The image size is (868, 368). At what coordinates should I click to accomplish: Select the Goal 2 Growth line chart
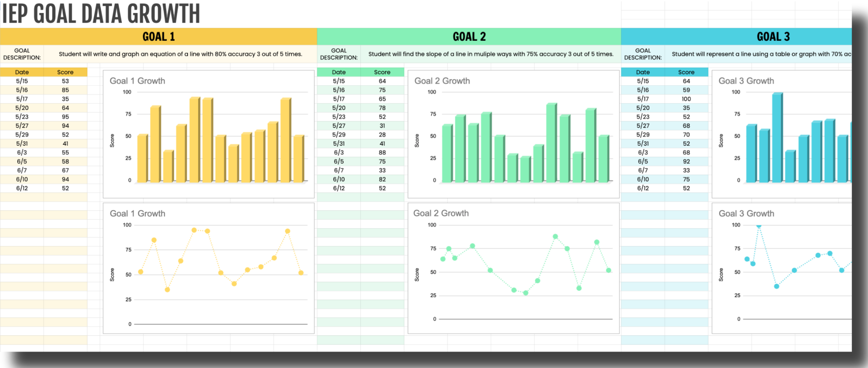513,268
